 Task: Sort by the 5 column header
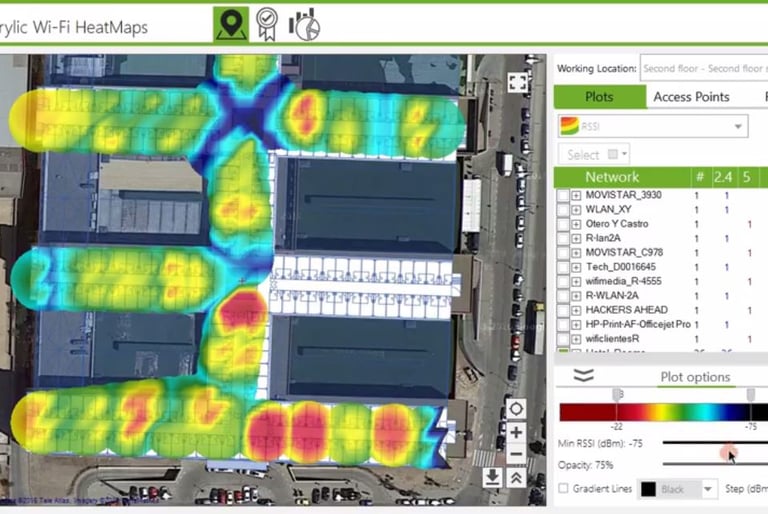tap(746, 177)
